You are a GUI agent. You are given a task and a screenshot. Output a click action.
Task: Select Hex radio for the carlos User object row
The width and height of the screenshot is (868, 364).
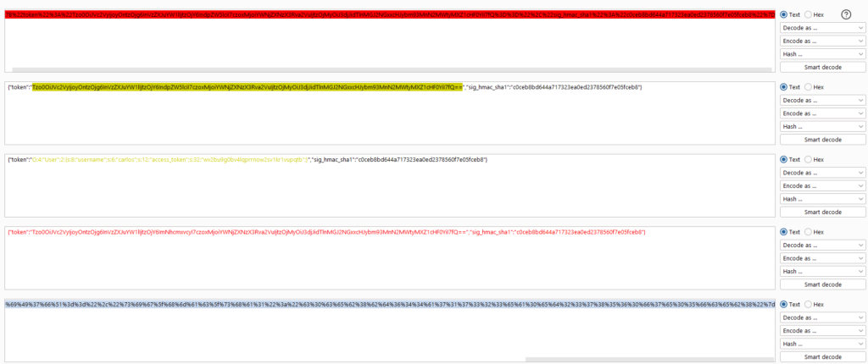click(809, 159)
